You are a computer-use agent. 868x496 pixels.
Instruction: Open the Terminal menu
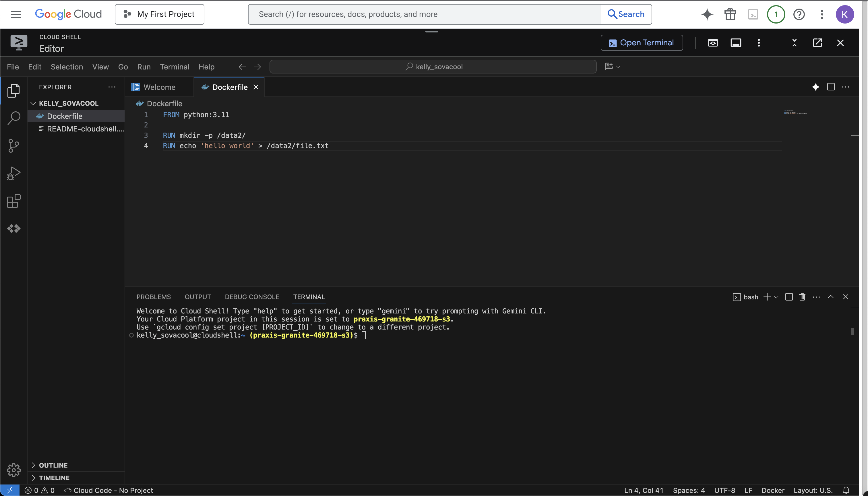[x=175, y=67]
